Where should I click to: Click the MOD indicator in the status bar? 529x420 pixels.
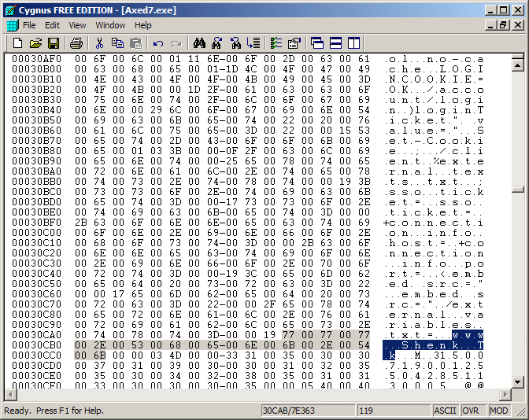[x=498, y=411]
